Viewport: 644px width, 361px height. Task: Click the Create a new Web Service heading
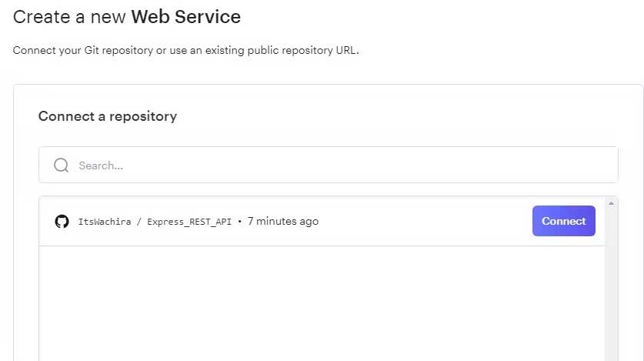[127, 16]
